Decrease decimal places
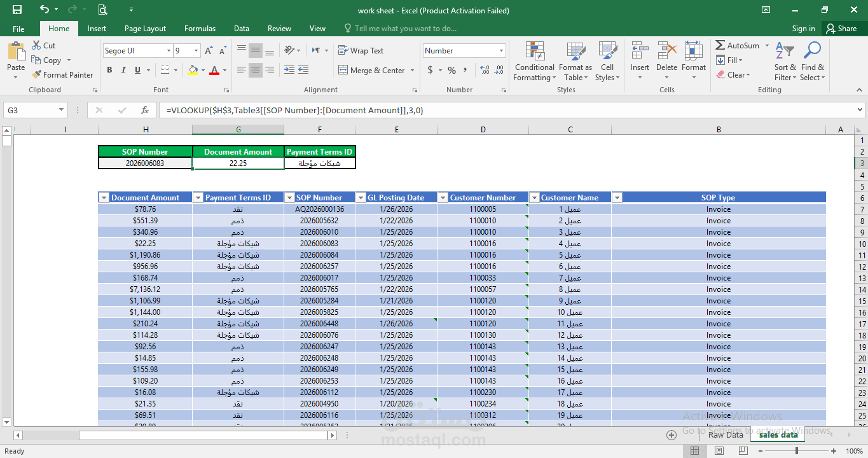This screenshot has height=458, width=868. (499, 70)
